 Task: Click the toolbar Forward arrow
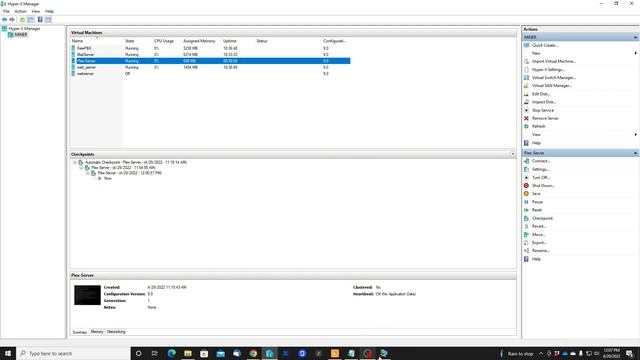(12, 20)
